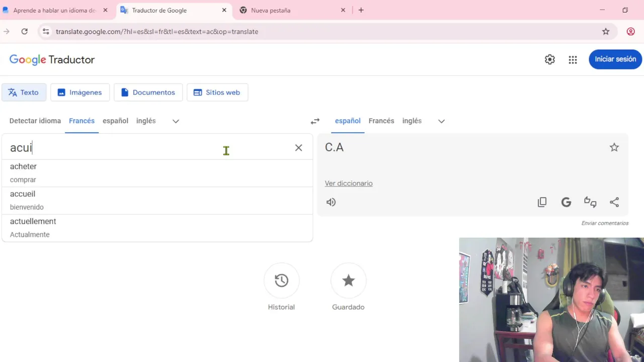Pick the acheter suggestion
The width and height of the screenshot is (644, 362).
(x=157, y=173)
